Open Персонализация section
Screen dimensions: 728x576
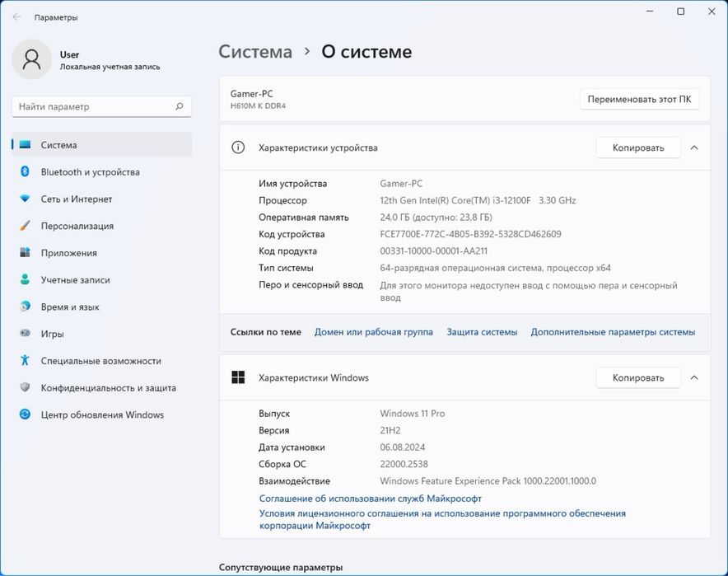coord(77,226)
